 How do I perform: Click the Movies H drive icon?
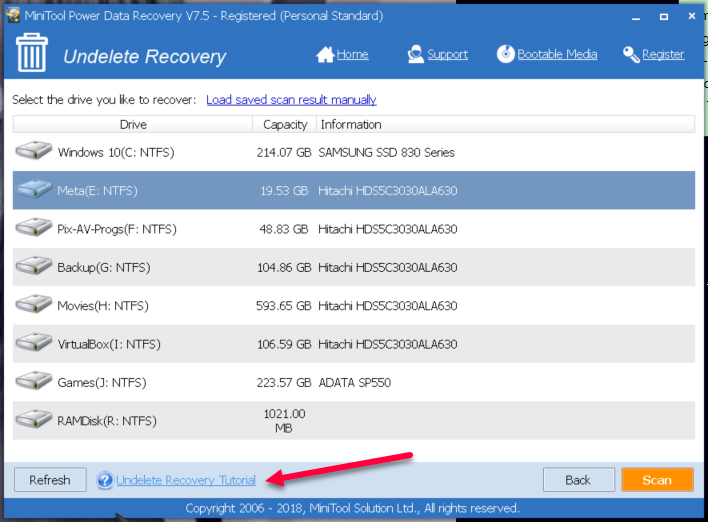34,304
